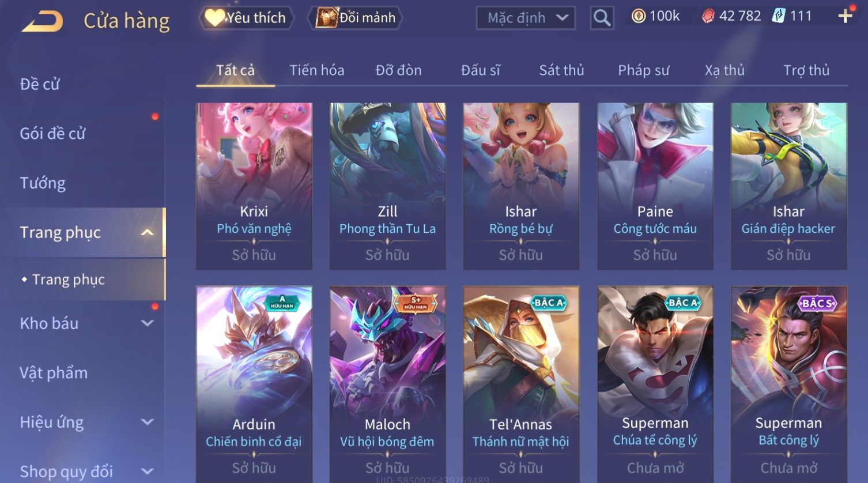Open the Tướng sidebar menu
The width and height of the screenshot is (868, 483).
[x=43, y=183]
